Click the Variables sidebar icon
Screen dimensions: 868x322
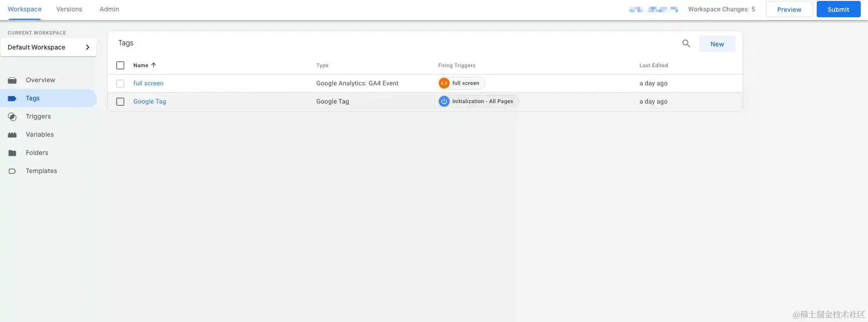tap(12, 135)
